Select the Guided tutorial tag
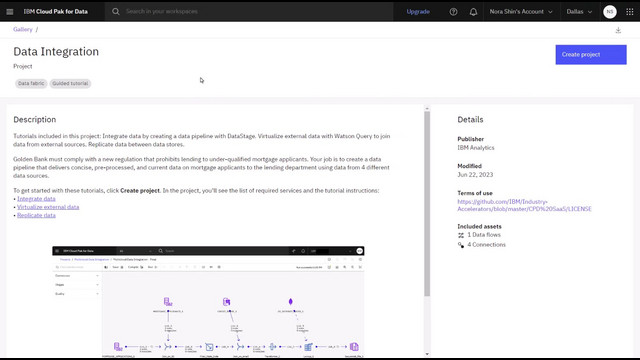This screenshot has height=360, width=640. [70, 83]
